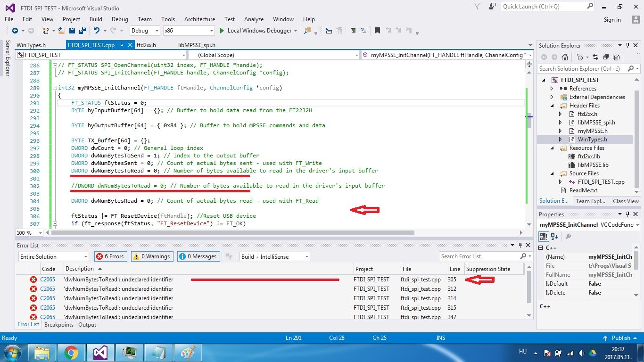Switch to the ftd2xx.h editor tab
This screenshot has height=362, width=644.
pyautogui.click(x=146, y=45)
